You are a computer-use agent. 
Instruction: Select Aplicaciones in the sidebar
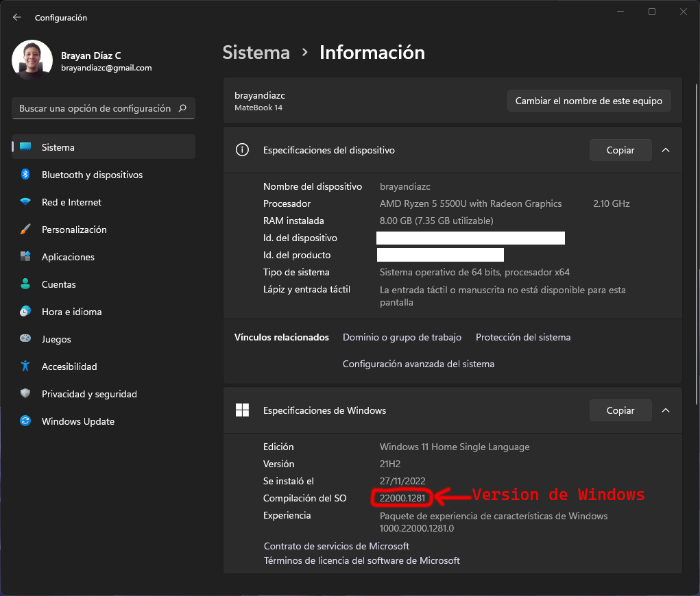tap(103, 256)
